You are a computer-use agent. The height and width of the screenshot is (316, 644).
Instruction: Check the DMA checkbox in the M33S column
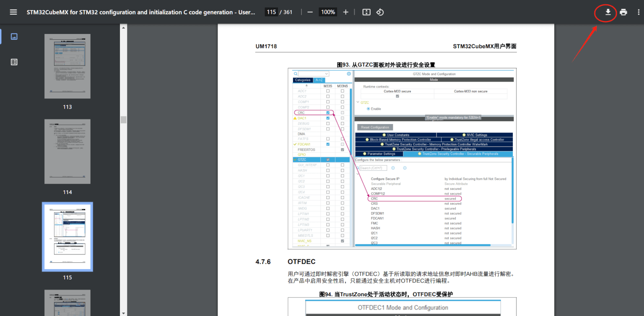tap(327, 134)
